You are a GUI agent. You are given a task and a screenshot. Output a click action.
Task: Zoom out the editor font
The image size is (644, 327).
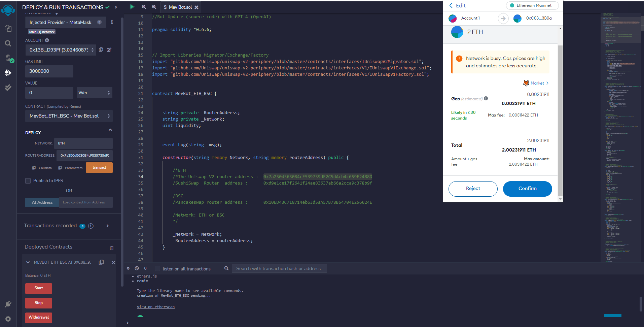[144, 7]
